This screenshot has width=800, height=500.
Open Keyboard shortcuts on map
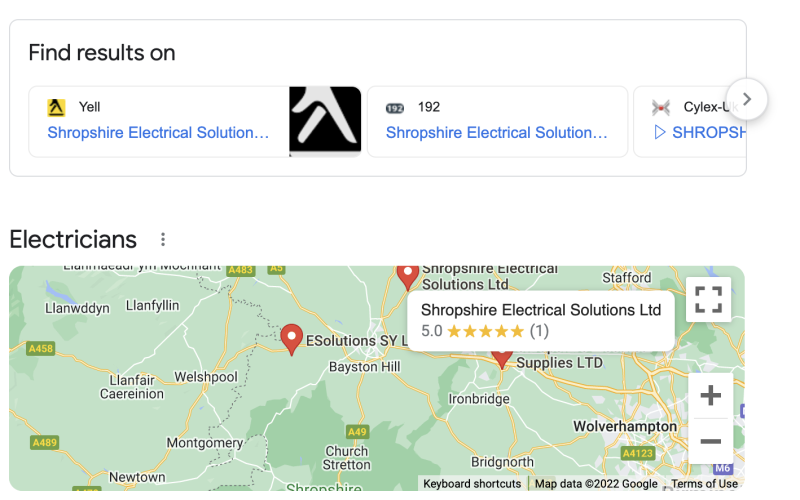[472, 484]
